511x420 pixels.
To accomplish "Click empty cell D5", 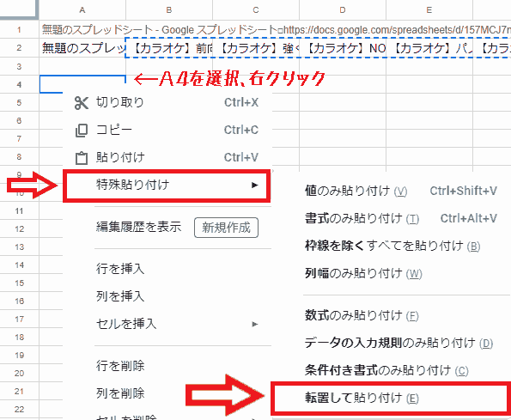I will point(343,102).
